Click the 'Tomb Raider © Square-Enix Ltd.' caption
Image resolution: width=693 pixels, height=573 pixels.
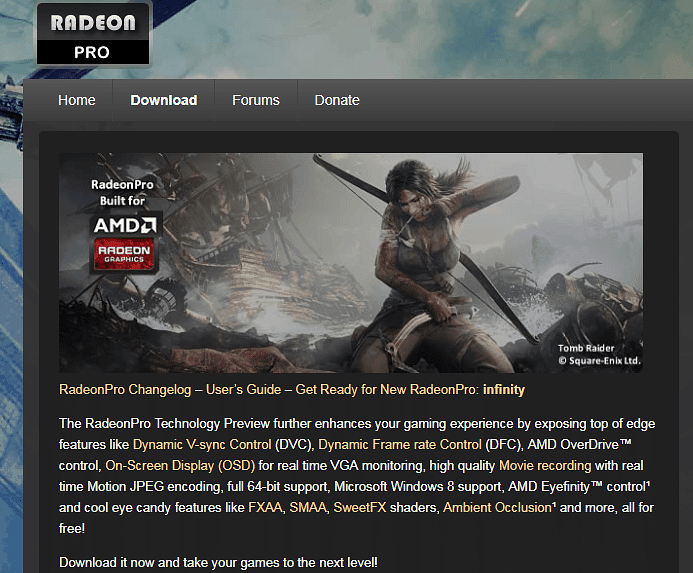click(x=599, y=355)
